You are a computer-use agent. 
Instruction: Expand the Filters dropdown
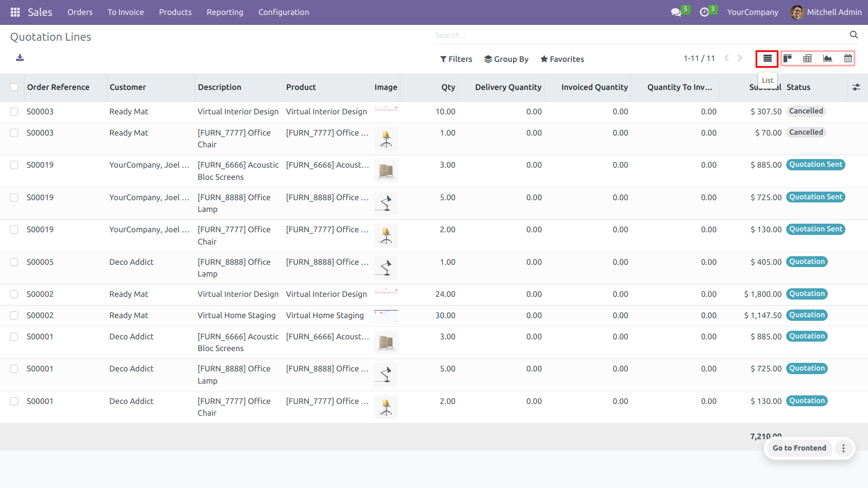456,59
